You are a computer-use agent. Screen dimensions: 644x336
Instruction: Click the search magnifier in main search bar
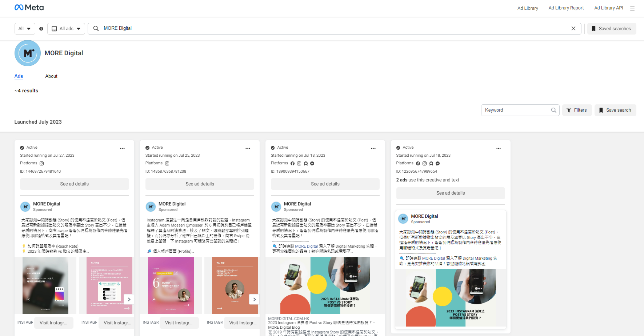pyautogui.click(x=96, y=28)
